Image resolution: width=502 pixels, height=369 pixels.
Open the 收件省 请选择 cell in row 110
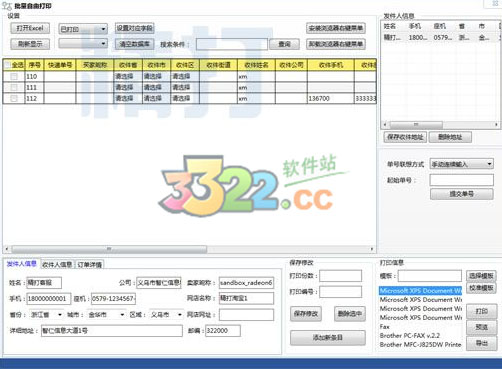128,76
